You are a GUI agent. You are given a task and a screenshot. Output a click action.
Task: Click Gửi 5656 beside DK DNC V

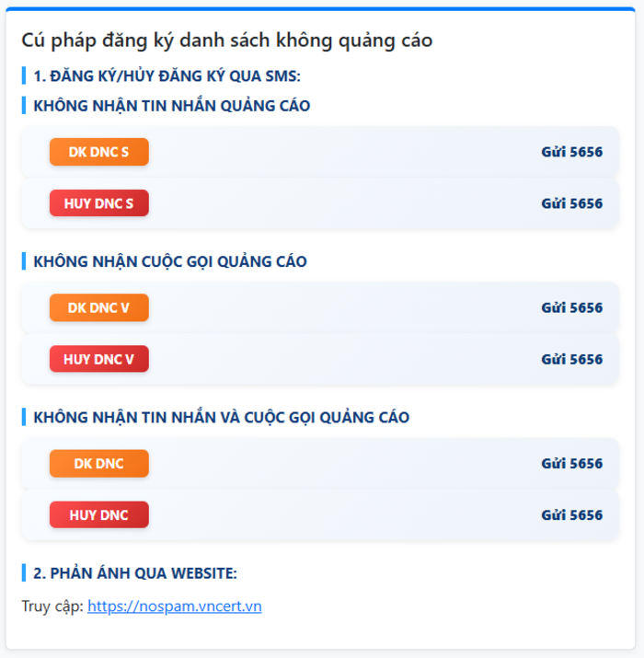point(571,307)
